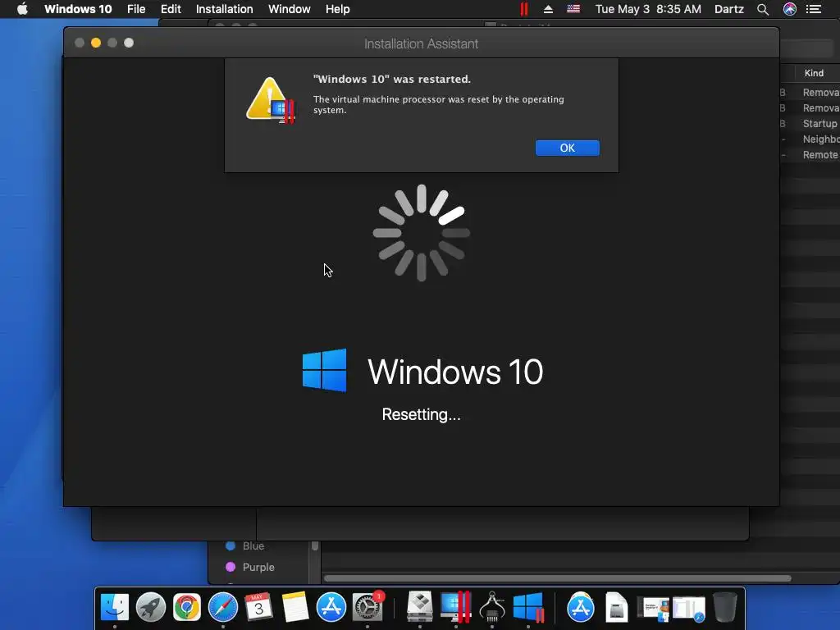
Task: Click the date and time in the menu bar
Action: pos(648,9)
